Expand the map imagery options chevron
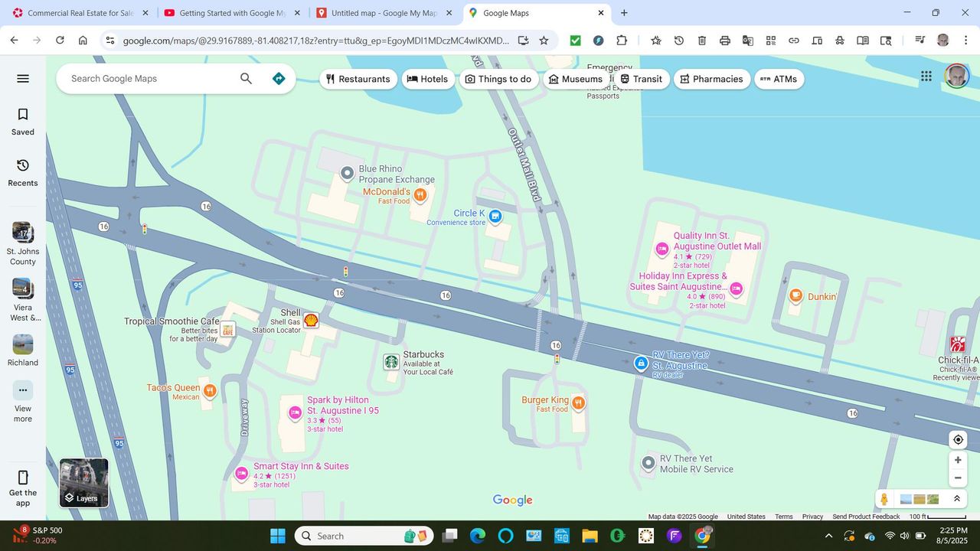 [x=956, y=499]
